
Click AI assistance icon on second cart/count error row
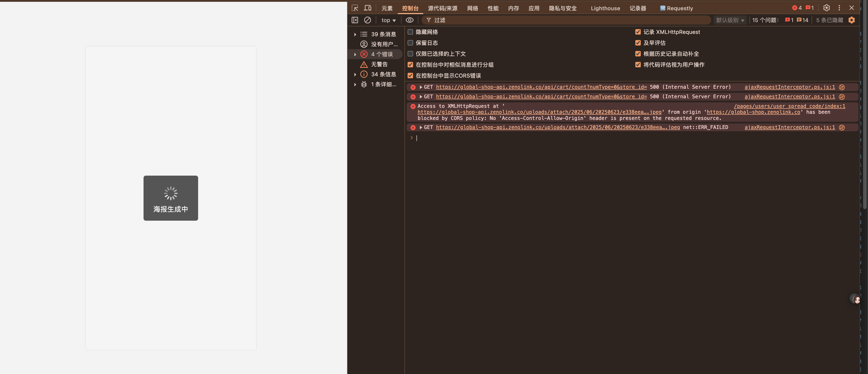point(842,97)
